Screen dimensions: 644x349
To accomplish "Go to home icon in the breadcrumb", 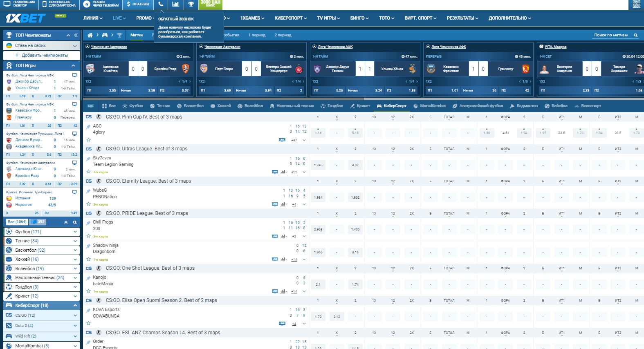I will [90, 35].
